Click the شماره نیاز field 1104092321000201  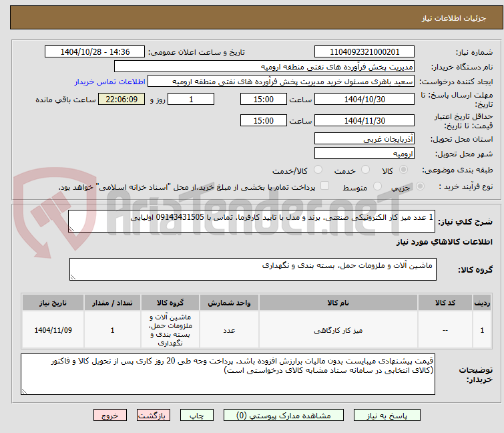pyautogui.click(x=364, y=52)
